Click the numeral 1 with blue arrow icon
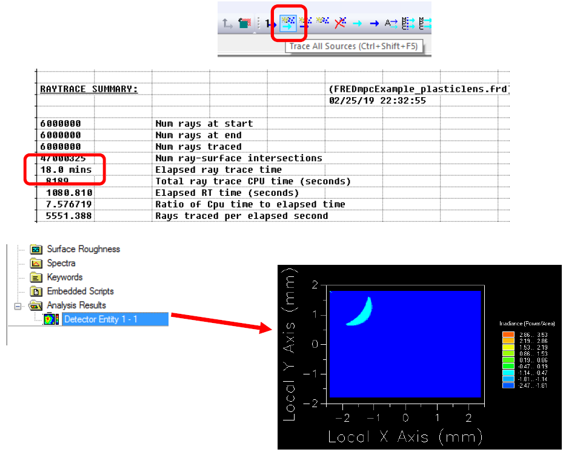 coord(270,24)
